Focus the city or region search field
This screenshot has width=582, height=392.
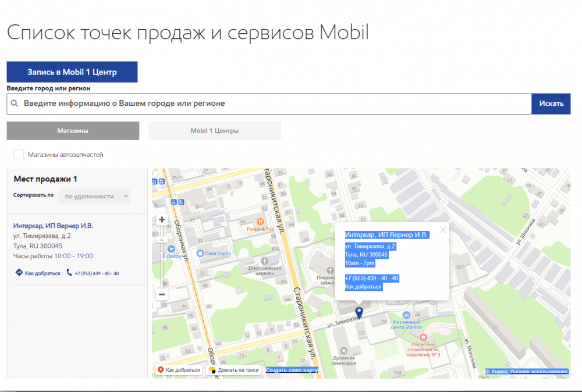point(274,104)
